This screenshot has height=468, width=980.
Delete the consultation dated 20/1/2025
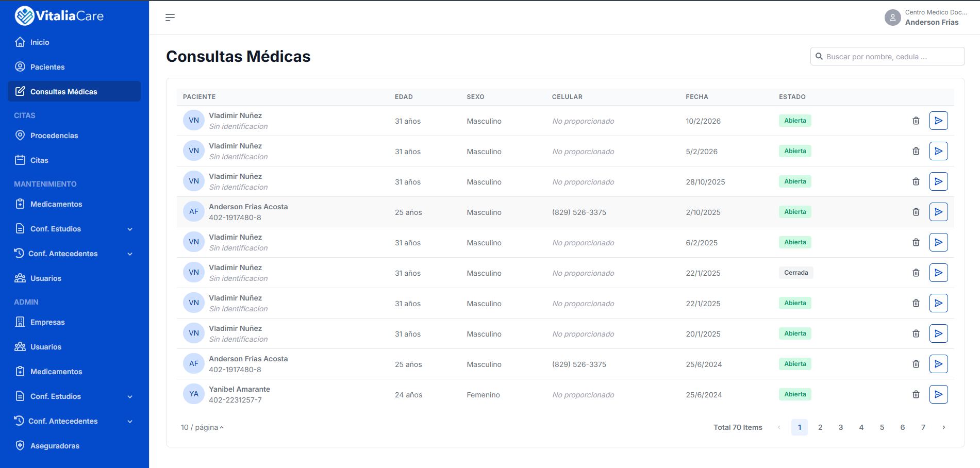coord(916,333)
